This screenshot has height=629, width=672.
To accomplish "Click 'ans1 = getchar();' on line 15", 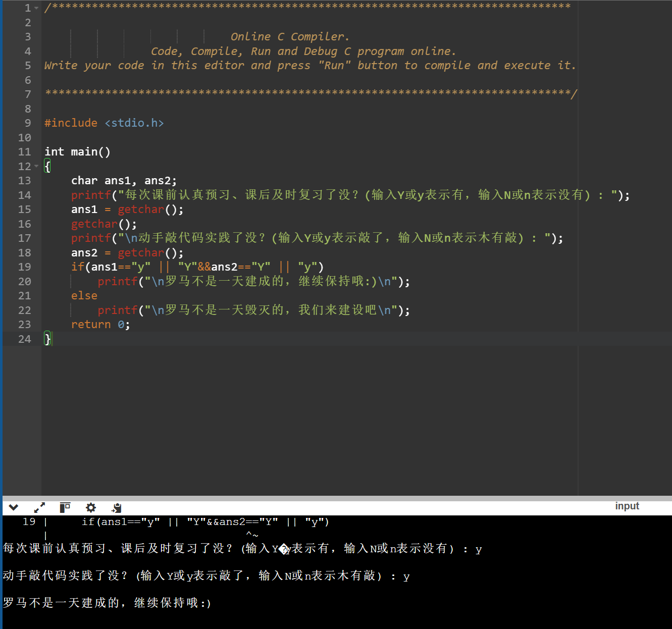I will 127,209.
